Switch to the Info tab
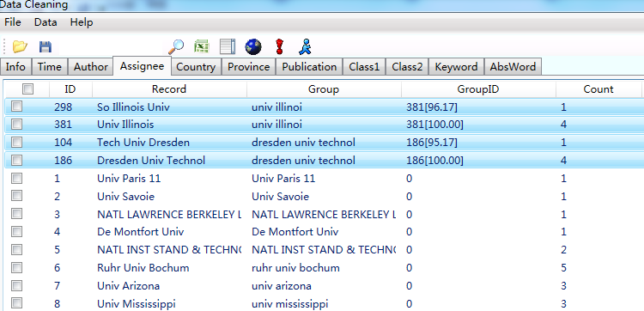This screenshot has width=644, height=311. [x=15, y=66]
